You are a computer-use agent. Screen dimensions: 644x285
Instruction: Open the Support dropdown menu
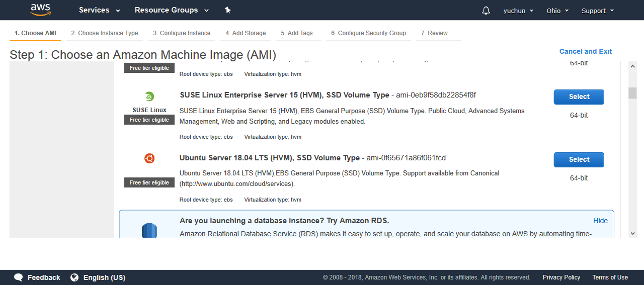tap(598, 11)
